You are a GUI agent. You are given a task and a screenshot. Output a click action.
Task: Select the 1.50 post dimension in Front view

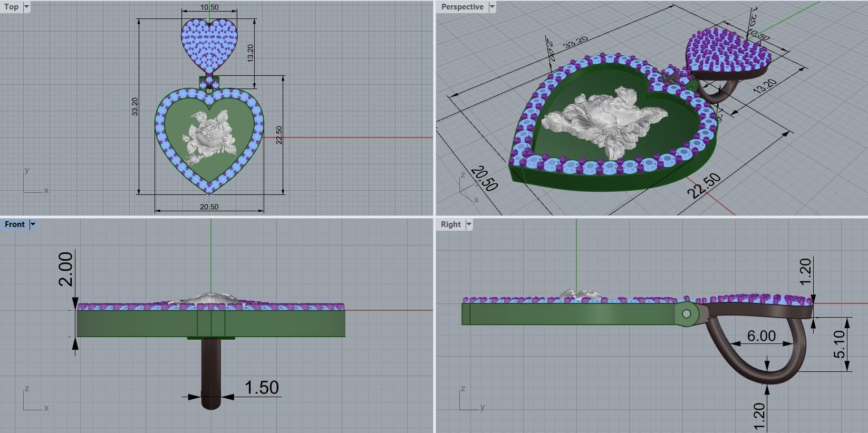tap(262, 388)
